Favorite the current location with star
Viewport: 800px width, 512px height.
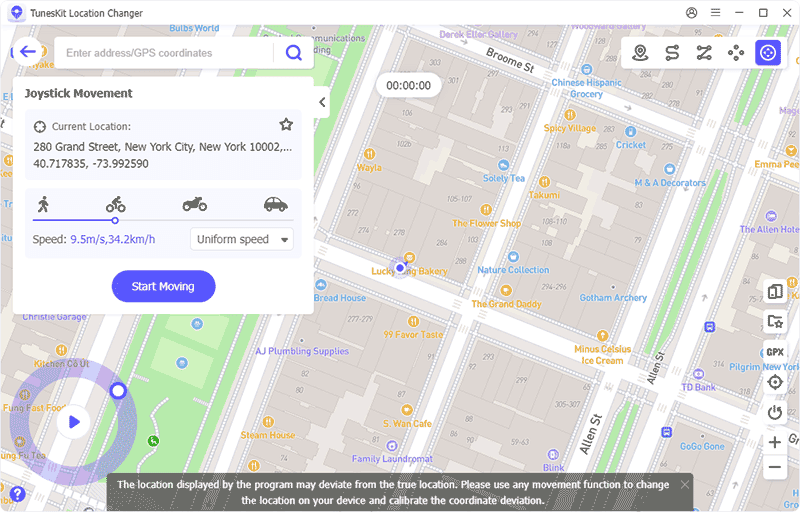[286, 125]
